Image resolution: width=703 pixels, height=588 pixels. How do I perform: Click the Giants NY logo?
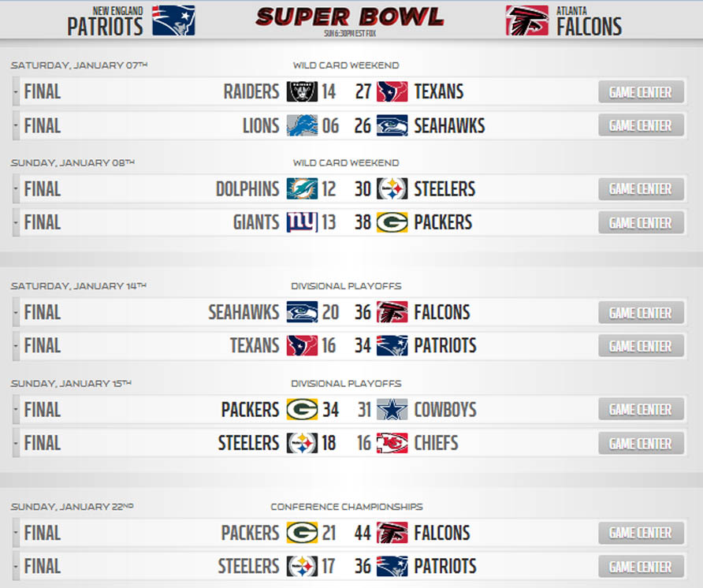(302, 222)
